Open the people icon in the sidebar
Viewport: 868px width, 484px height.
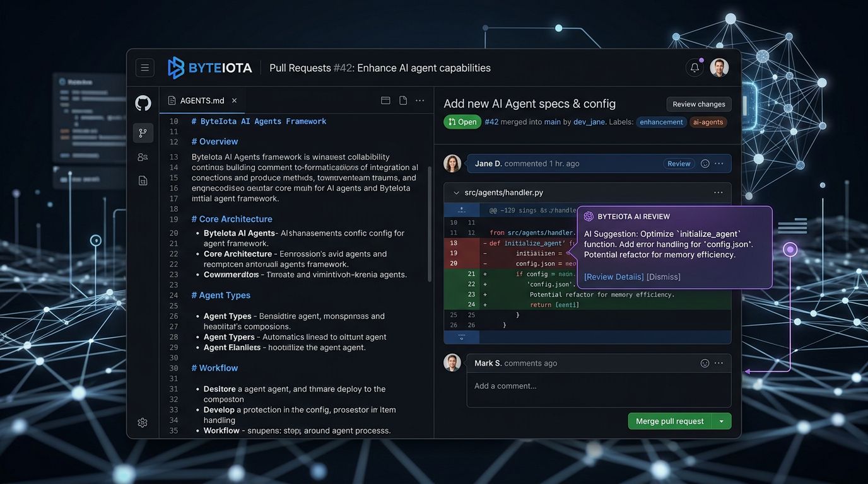pyautogui.click(x=143, y=157)
